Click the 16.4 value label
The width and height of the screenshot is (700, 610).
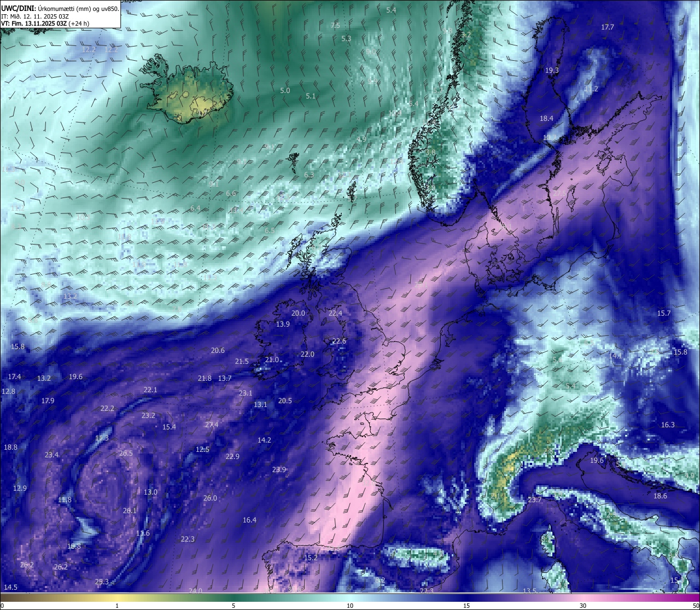coord(249,520)
